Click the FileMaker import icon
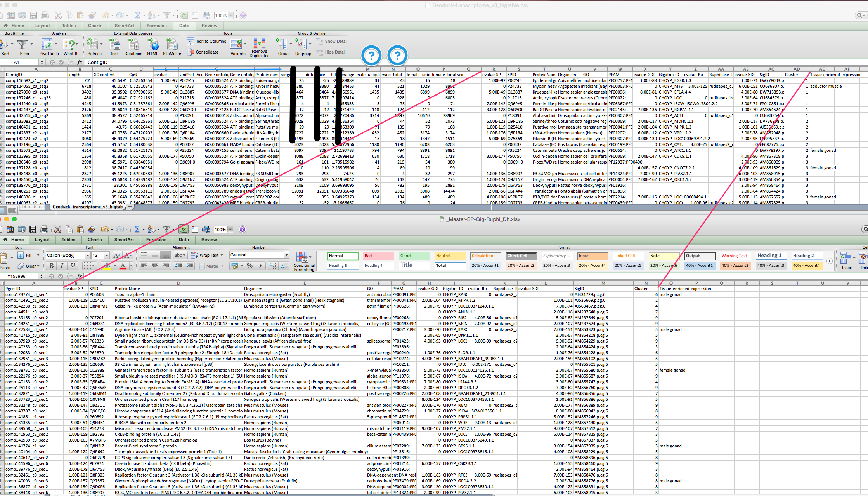868x496 pixels. [172, 44]
